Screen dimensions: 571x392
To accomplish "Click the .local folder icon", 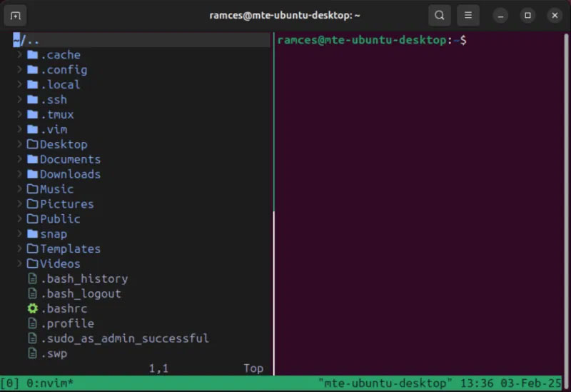I will click(32, 85).
